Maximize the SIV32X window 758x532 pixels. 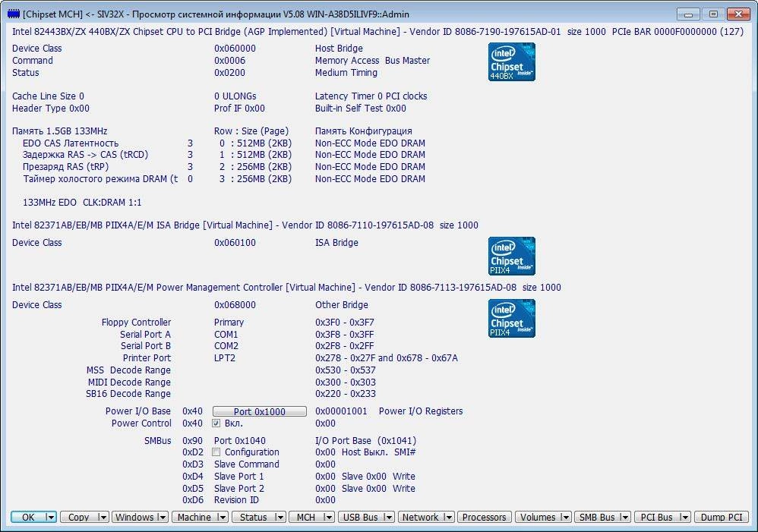tap(713, 14)
